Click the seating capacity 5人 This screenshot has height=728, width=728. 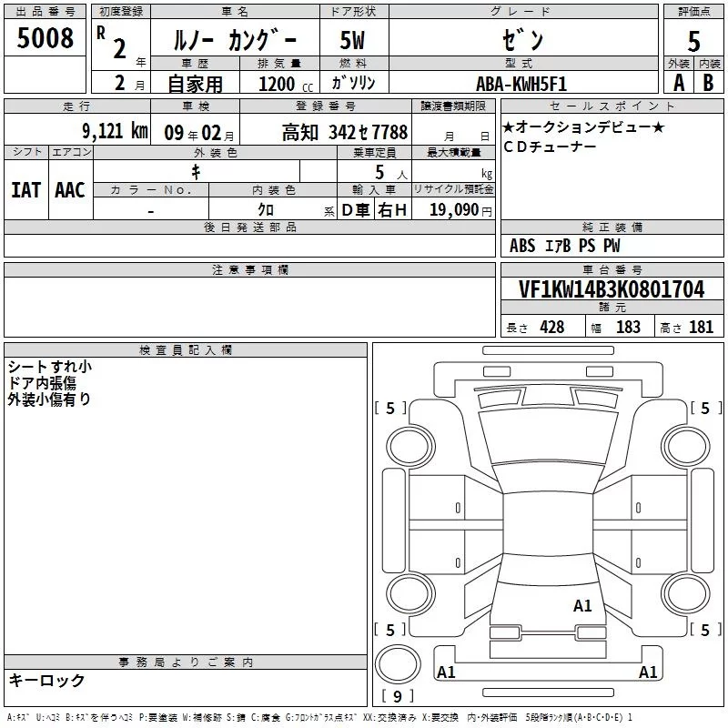coord(391,173)
